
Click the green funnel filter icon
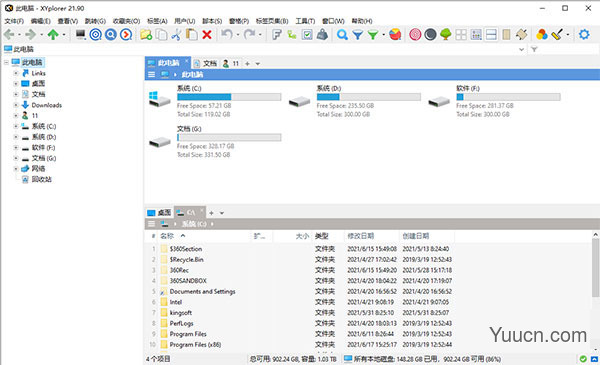373,35
